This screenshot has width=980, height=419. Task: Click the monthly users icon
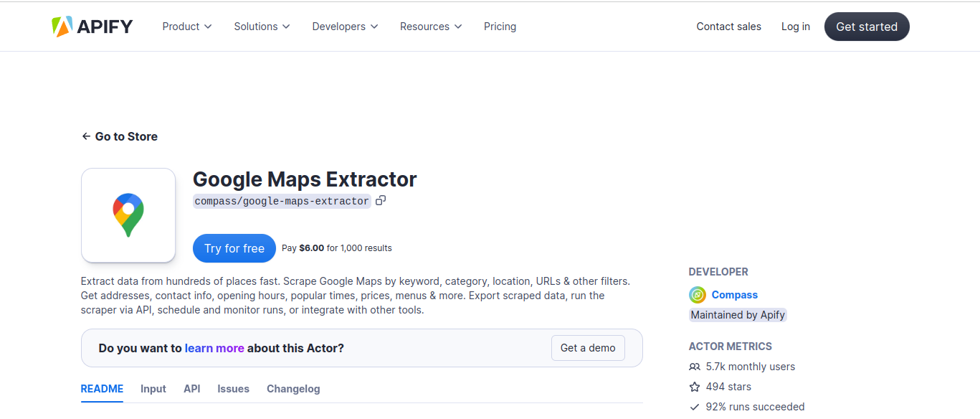tap(694, 367)
